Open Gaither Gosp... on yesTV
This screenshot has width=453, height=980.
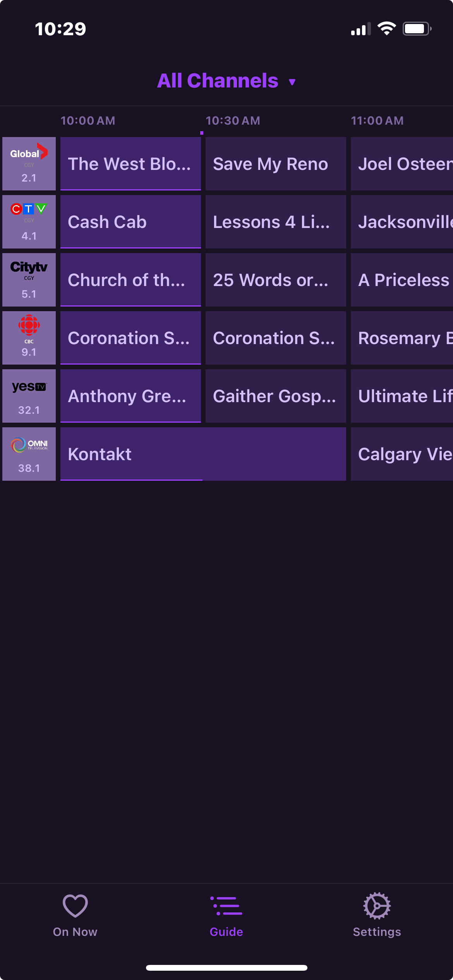(275, 396)
